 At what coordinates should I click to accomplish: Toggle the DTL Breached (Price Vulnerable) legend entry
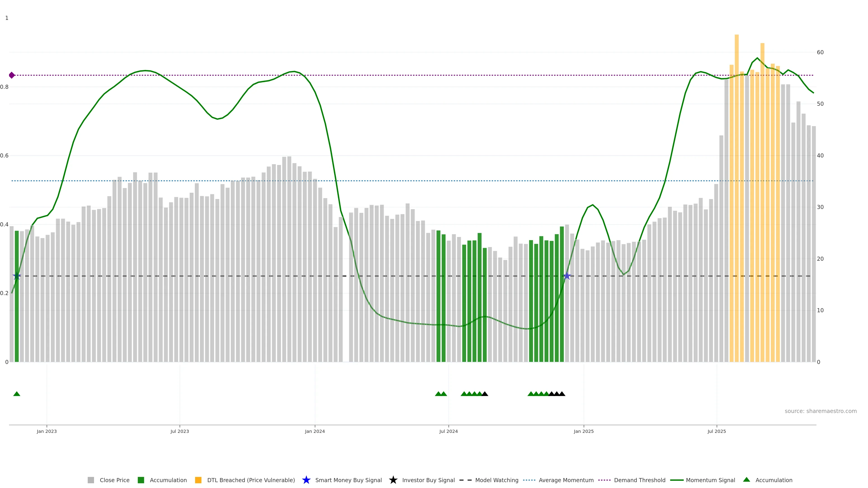coord(251,480)
